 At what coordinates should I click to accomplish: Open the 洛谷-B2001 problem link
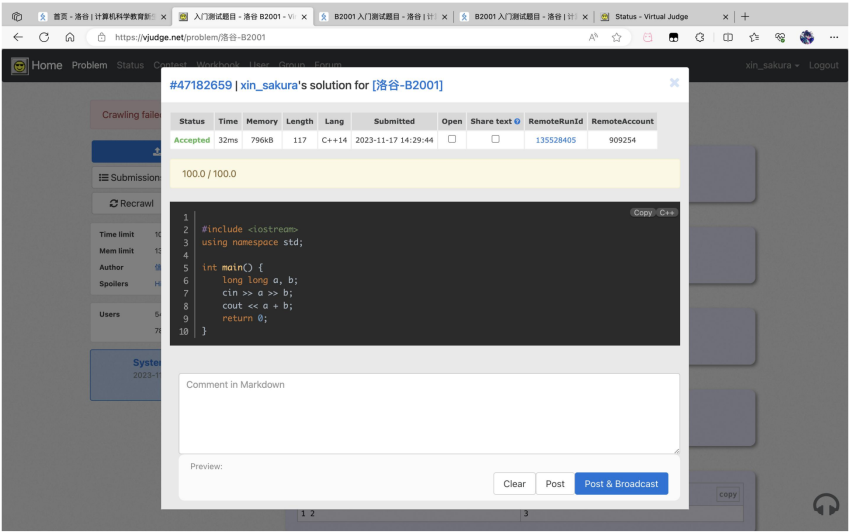click(x=407, y=85)
